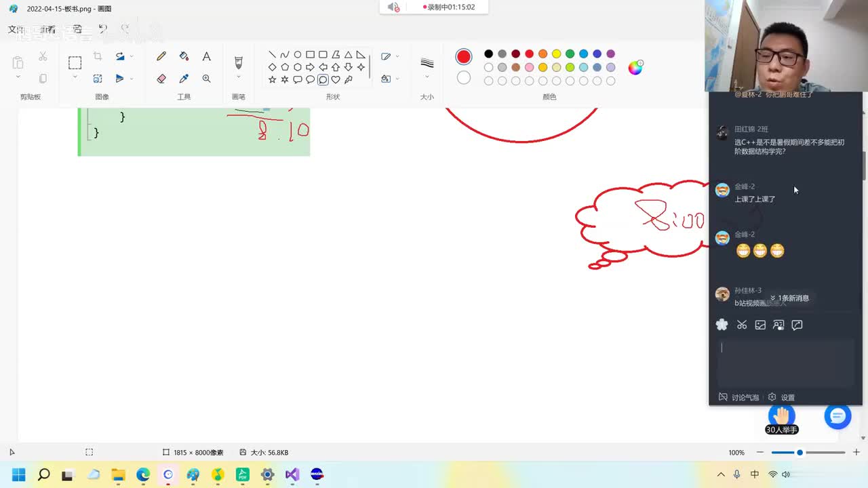Jump to the 1条新消息 new message notice
Image resolution: width=868 pixels, height=488 pixels.
tap(789, 298)
